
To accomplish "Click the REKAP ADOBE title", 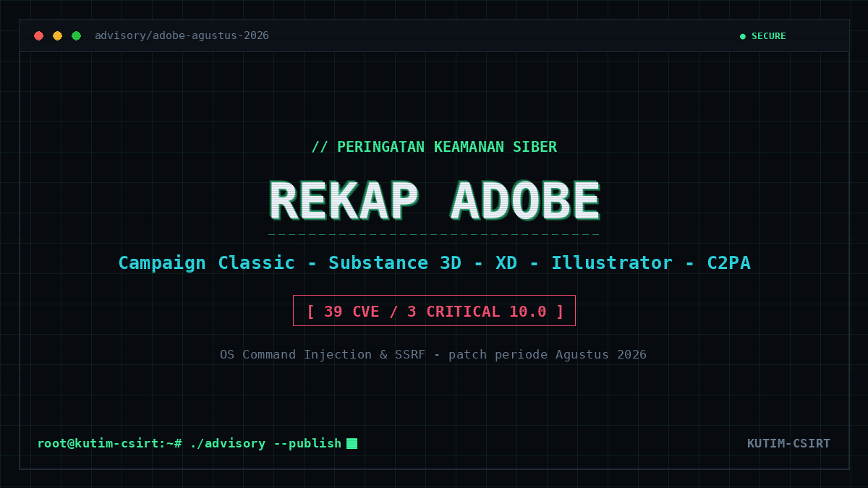I will (434, 201).
